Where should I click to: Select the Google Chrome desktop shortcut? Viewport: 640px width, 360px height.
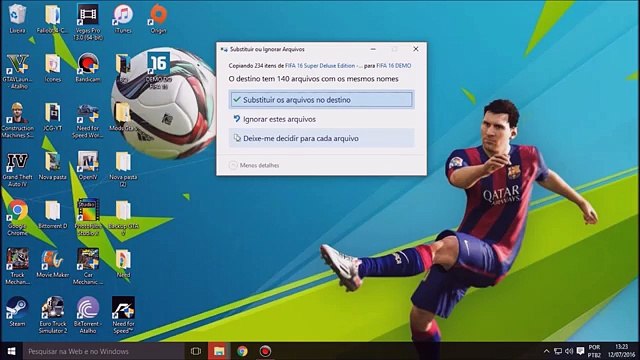click(17, 218)
